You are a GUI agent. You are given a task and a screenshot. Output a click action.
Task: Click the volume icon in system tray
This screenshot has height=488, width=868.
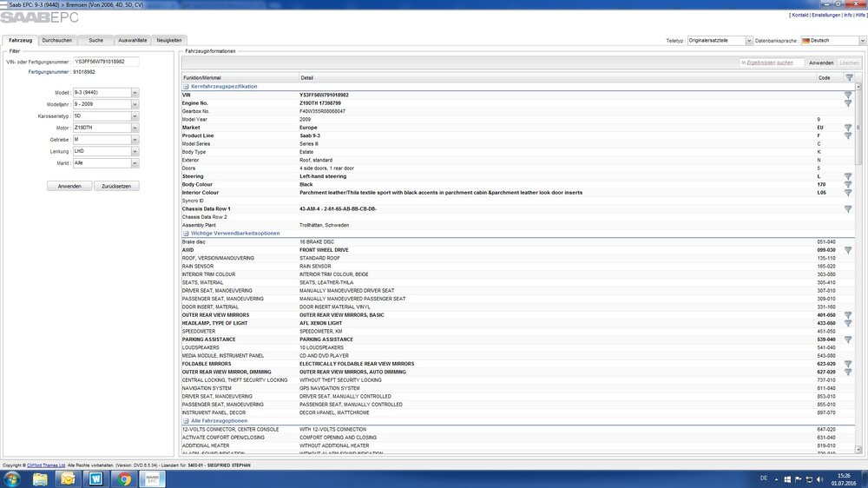tap(820, 479)
